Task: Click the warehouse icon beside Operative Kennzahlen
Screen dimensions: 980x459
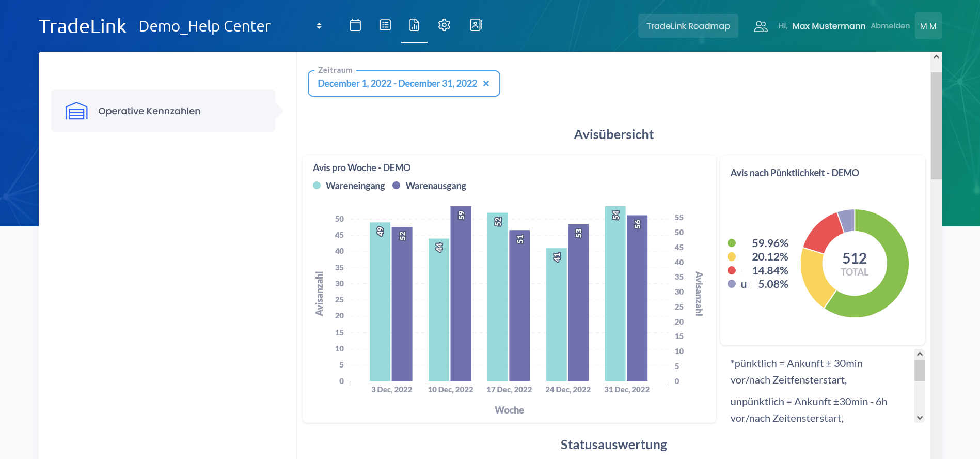Action: [x=76, y=111]
